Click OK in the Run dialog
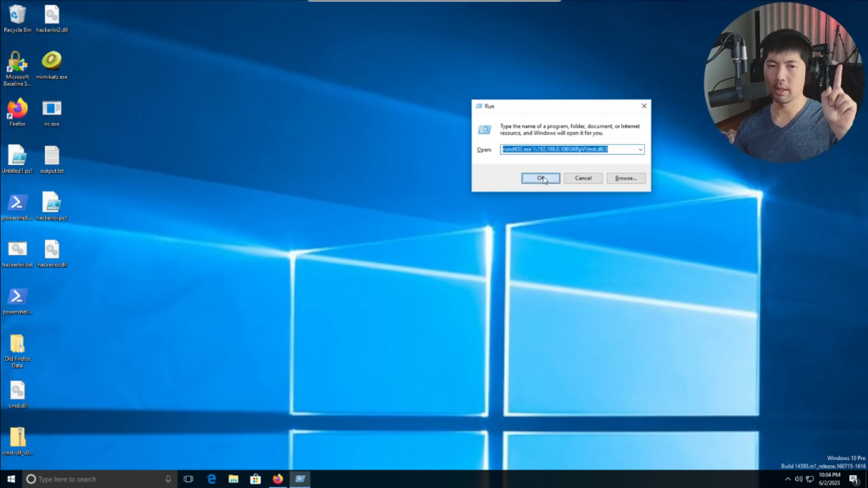The width and height of the screenshot is (868, 488). click(x=540, y=178)
